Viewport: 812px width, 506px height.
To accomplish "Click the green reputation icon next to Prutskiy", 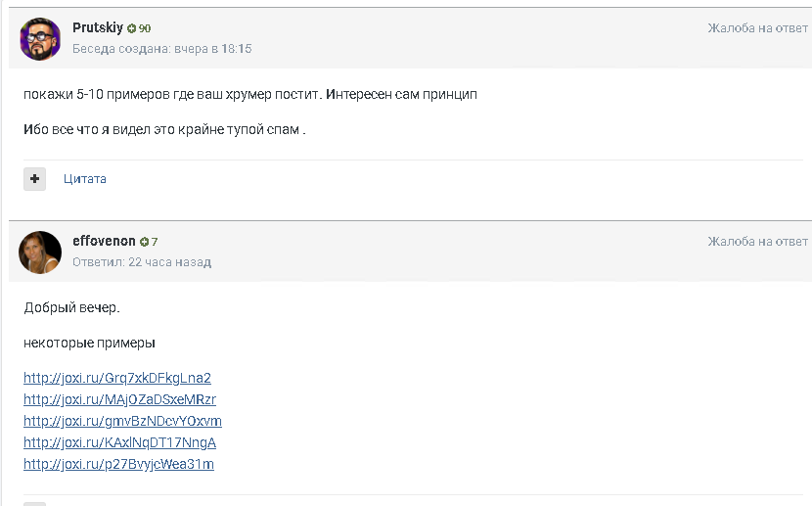I will 131,28.
